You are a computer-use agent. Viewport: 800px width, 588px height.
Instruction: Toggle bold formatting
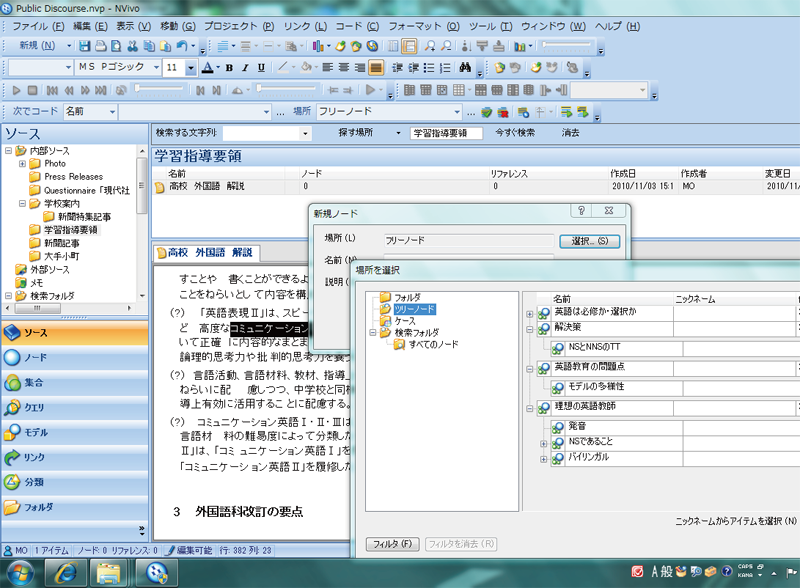click(229, 68)
